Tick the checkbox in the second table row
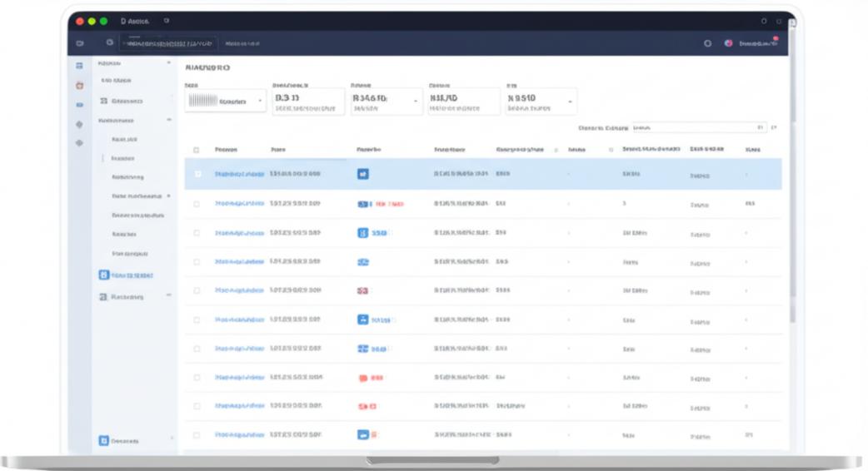Screen dimensions: 868x471 tap(197, 204)
